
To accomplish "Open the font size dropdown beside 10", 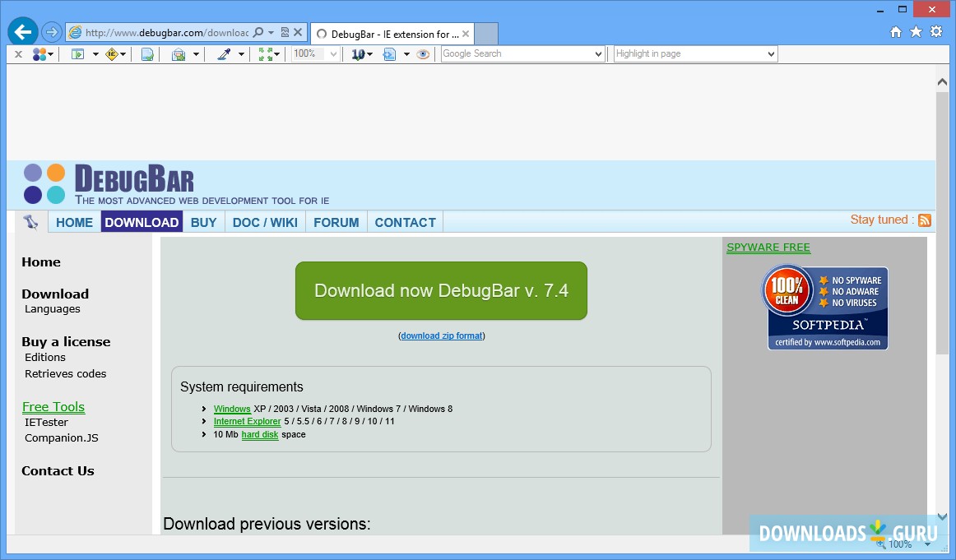I will click(369, 53).
